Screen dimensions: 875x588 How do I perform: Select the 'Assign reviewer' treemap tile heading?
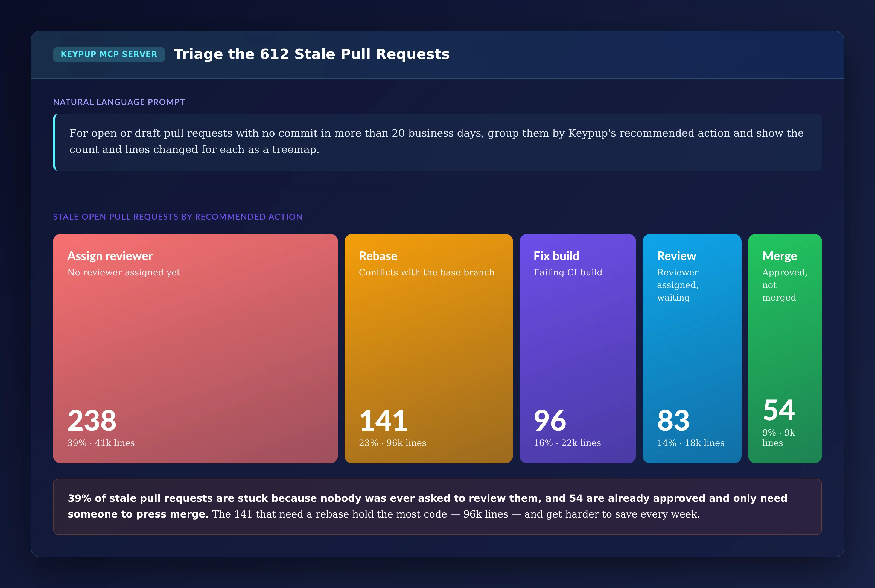pos(110,256)
